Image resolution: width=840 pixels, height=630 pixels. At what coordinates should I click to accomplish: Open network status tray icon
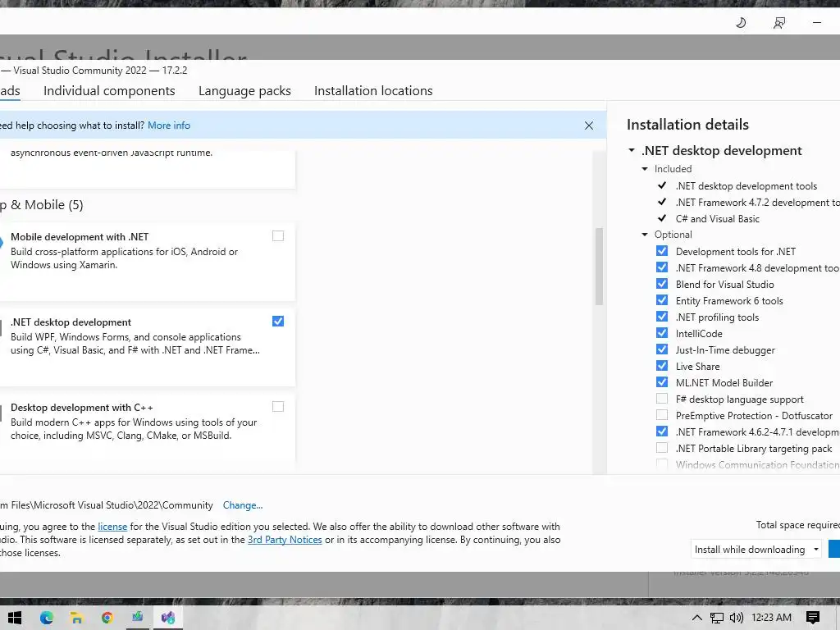click(x=716, y=618)
